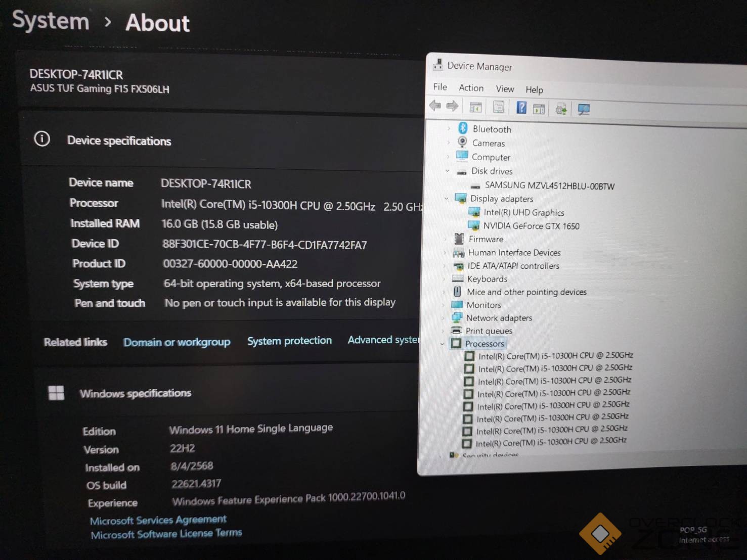Click the Scan for hardware changes icon

tap(584, 110)
